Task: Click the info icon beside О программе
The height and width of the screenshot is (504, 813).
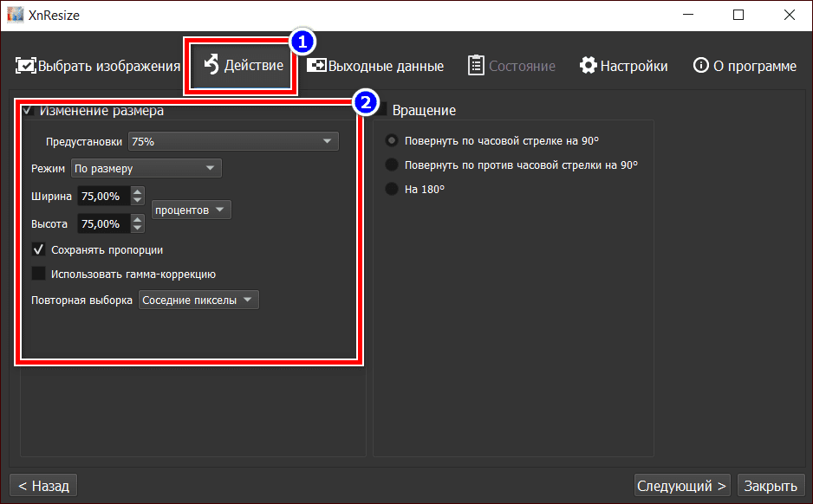Action: coord(700,65)
